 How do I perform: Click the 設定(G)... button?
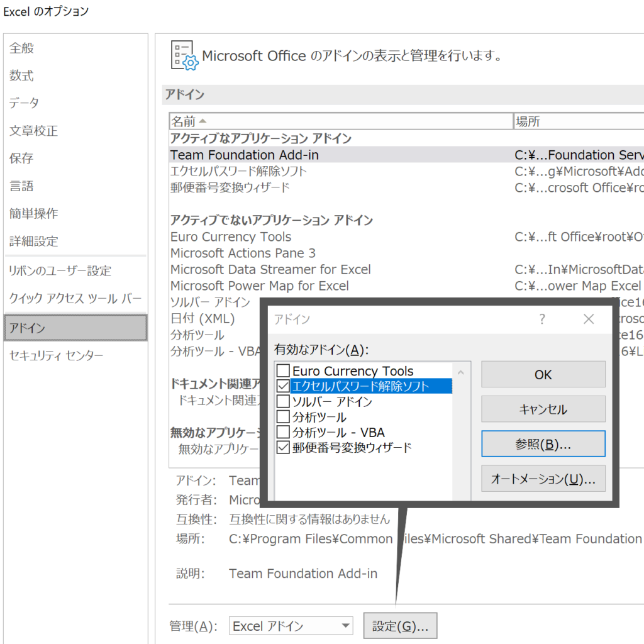400,626
